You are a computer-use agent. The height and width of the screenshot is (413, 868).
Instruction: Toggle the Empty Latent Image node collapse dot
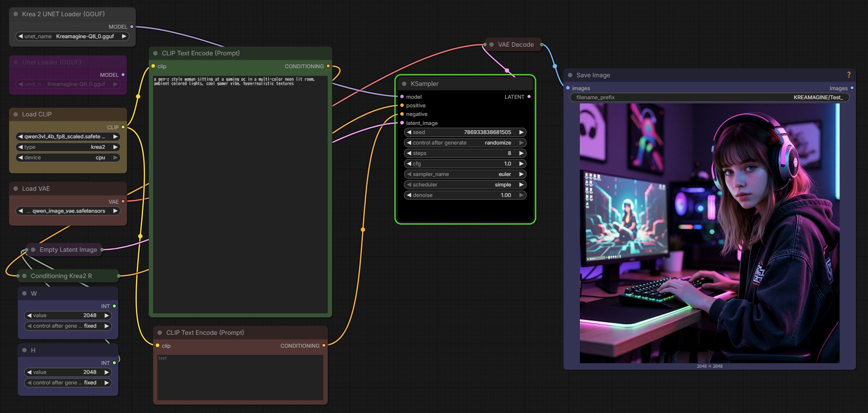pos(33,250)
